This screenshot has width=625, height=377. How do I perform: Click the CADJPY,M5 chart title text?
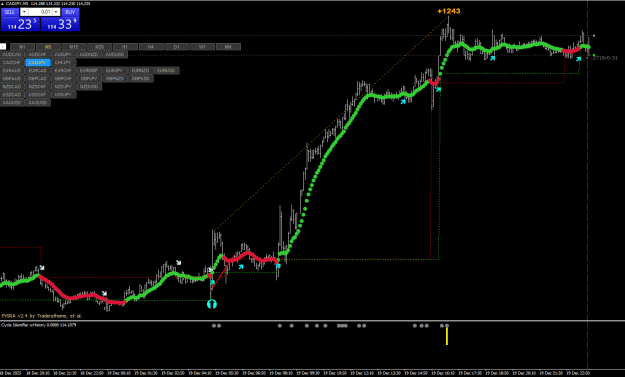(x=48, y=4)
